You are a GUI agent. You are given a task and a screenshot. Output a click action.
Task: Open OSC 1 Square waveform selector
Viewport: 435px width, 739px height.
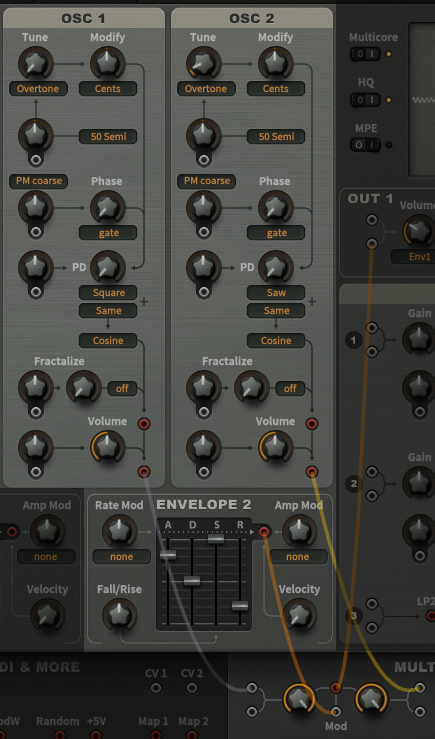(108, 293)
